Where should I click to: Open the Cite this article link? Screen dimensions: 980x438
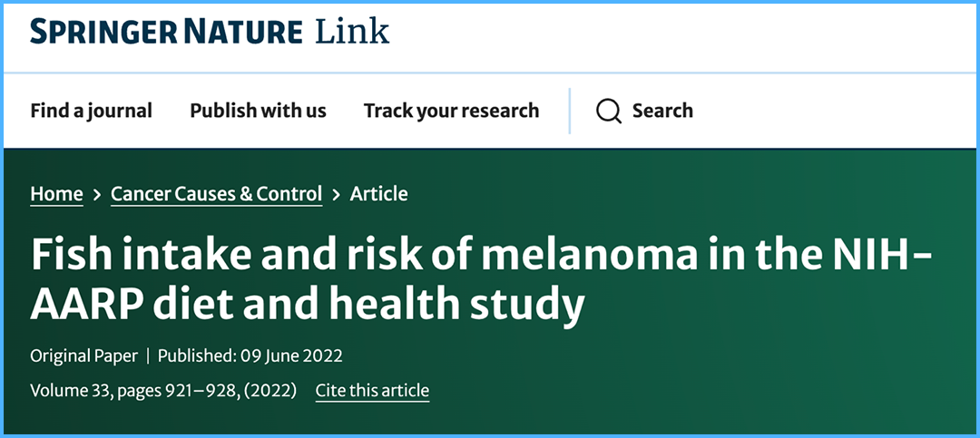coord(373,391)
